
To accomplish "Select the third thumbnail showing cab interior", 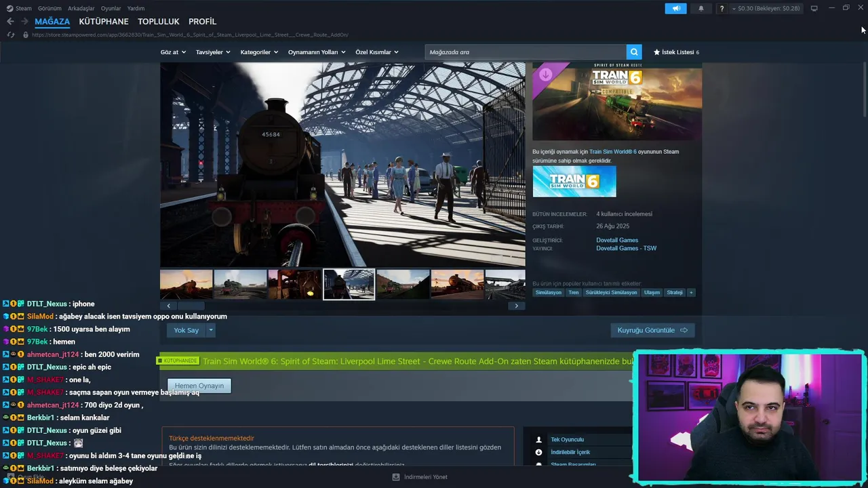I will click(294, 285).
